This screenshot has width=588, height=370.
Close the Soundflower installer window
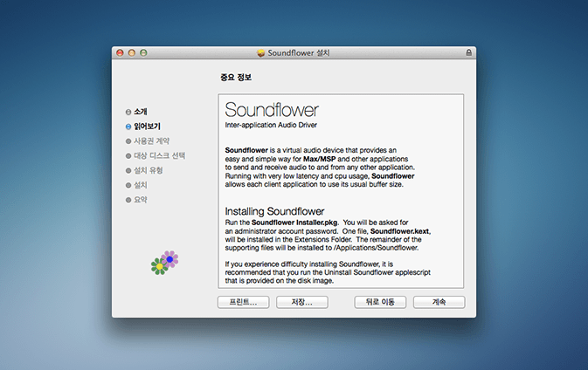pos(120,53)
